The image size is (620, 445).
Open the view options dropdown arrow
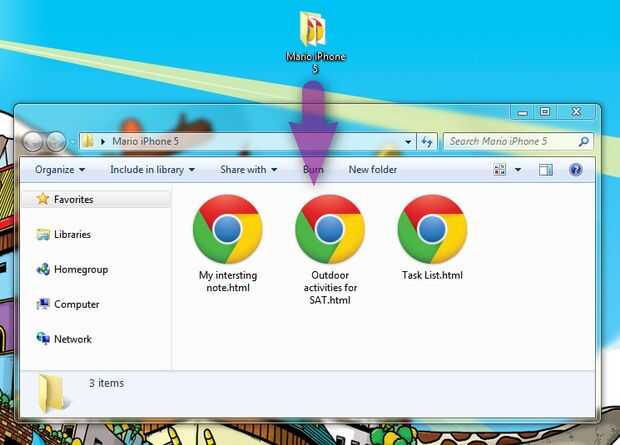518,170
